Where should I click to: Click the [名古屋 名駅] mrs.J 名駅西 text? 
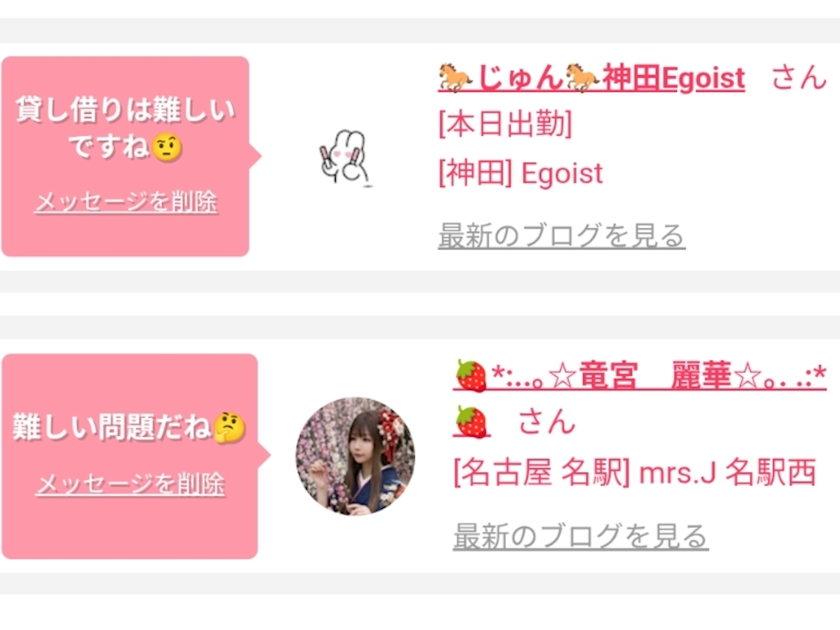click(x=635, y=472)
